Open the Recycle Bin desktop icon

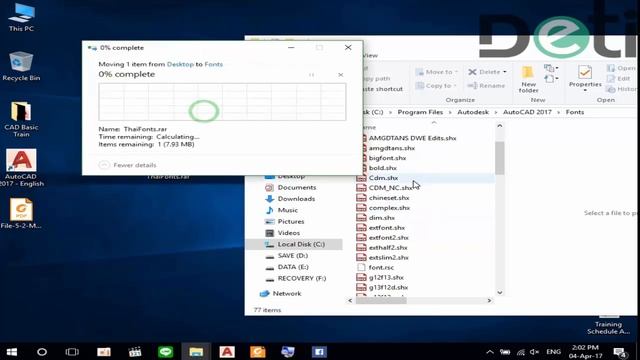pos(21,66)
